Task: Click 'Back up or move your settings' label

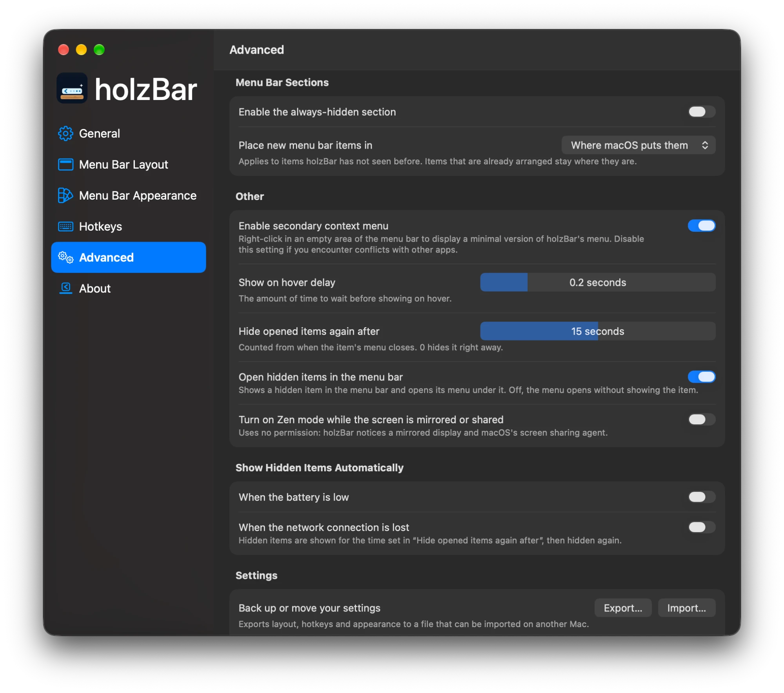Action: (309, 608)
